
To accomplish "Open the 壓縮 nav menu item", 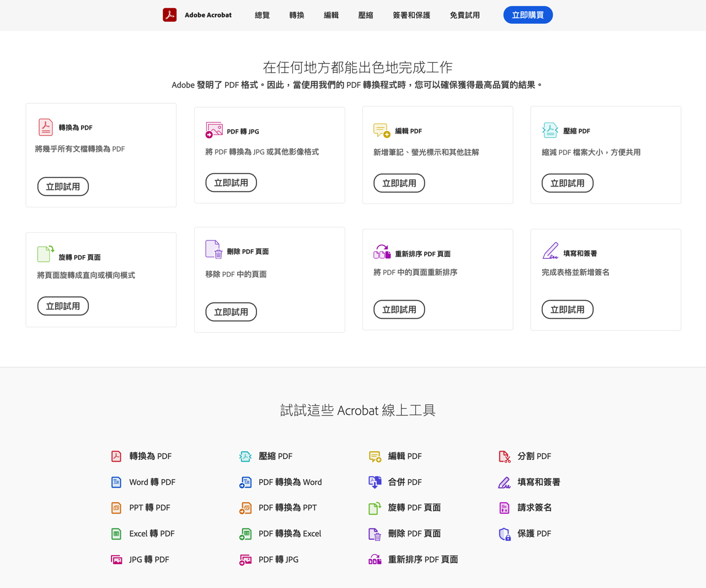I will pyautogui.click(x=366, y=15).
